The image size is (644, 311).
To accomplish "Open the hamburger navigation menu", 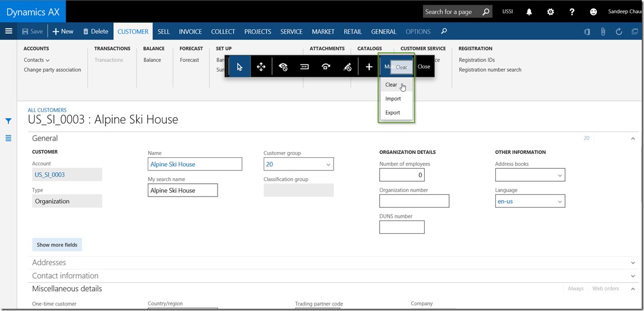I will (9, 31).
